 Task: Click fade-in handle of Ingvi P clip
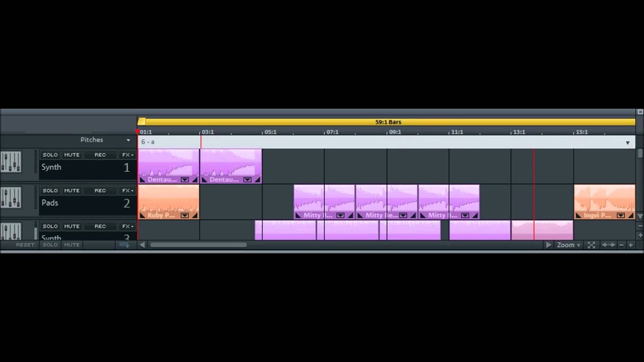tap(578, 215)
